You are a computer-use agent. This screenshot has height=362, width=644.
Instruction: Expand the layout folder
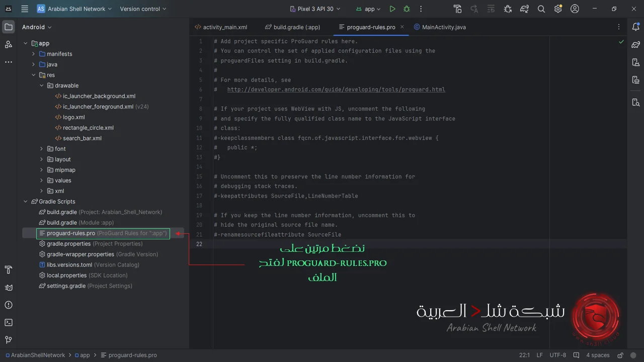point(42,159)
